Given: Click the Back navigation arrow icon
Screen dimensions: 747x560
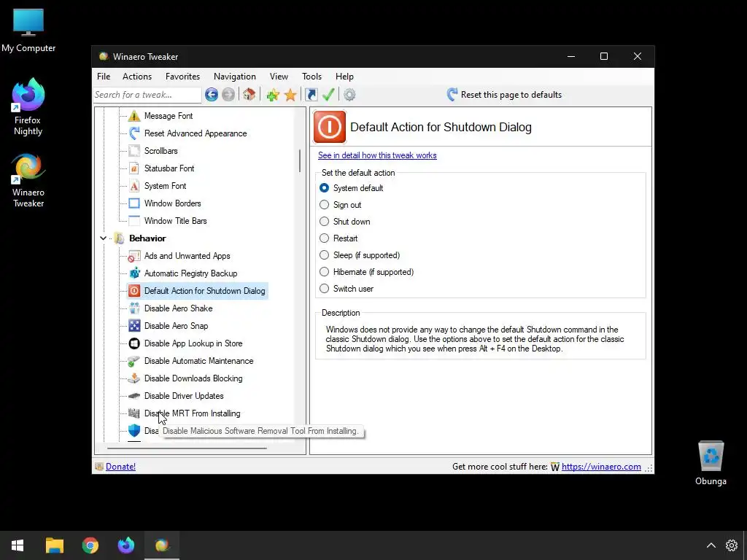Looking at the screenshot, I should pyautogui.click(x=212, y=95).
